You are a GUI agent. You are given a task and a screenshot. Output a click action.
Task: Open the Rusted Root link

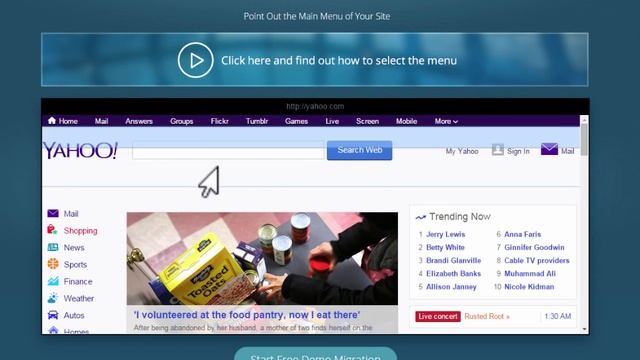point(487,316)
